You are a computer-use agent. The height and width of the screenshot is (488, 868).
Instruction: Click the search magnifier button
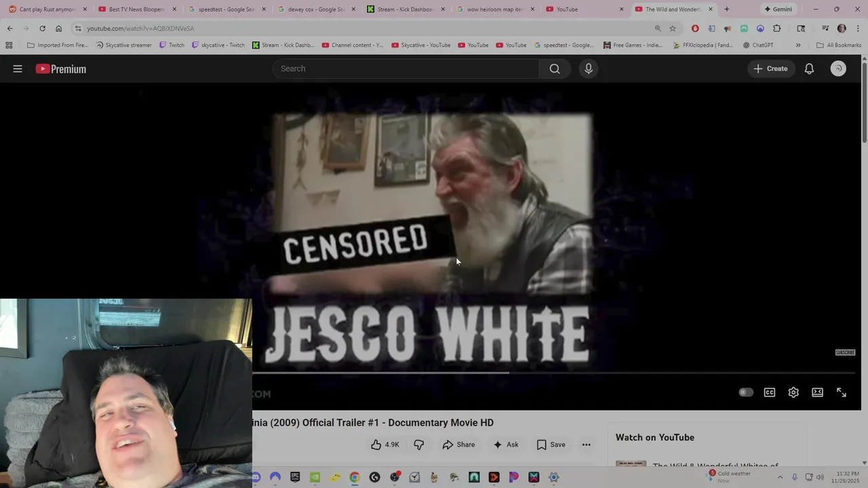click(x=555, y=68)
